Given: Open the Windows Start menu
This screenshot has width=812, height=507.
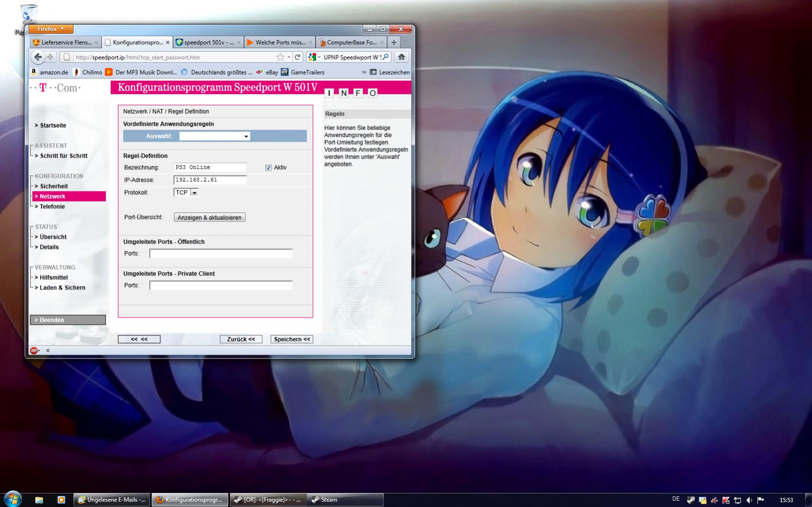Looking at the screenshot, I should coord(13,499).
